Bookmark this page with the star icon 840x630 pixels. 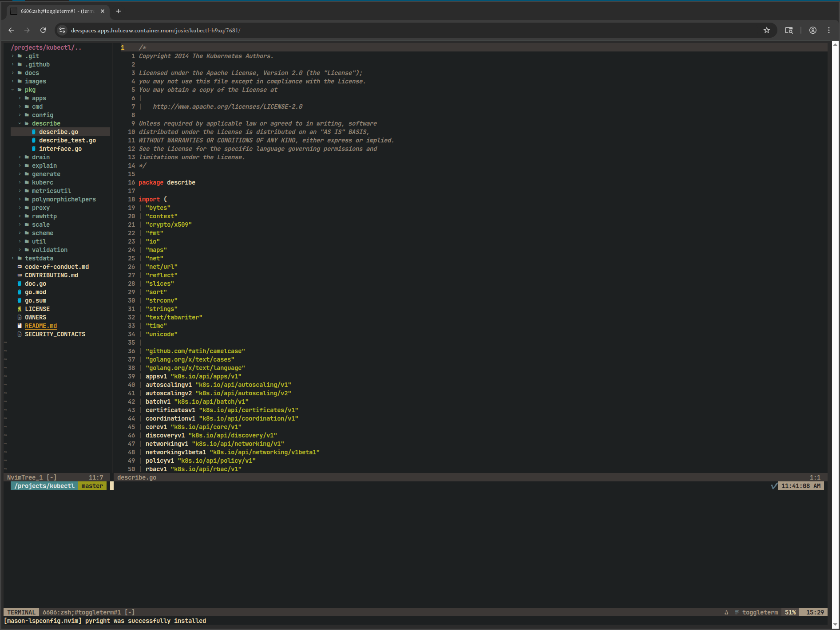766,30
